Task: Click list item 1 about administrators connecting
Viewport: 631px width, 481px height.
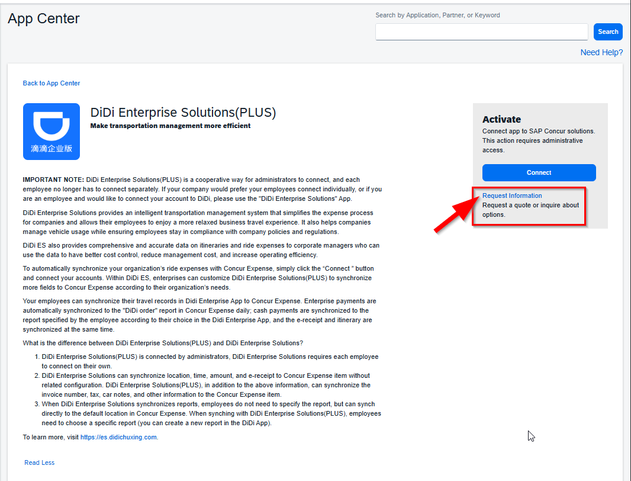Action: pyautogui.click(x=210, y=361)
